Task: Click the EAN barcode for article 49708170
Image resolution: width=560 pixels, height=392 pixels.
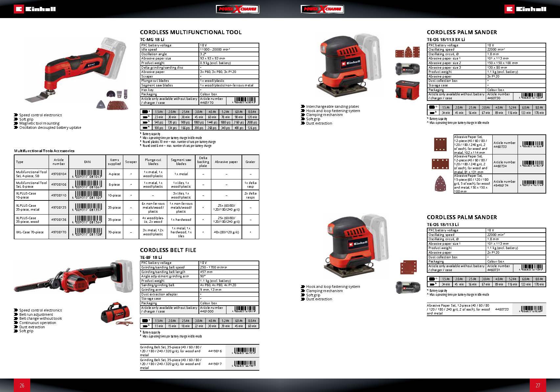Action: [87, 232]
